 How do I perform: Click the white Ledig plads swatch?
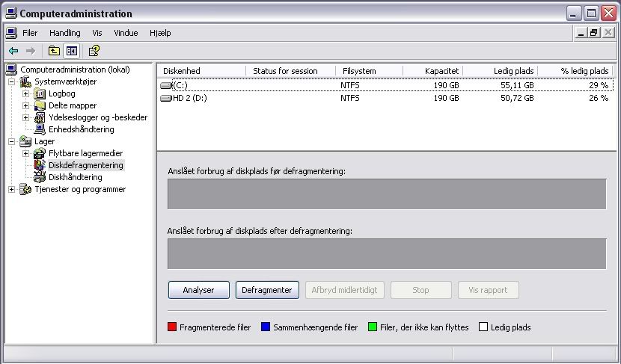coord(483,327)
